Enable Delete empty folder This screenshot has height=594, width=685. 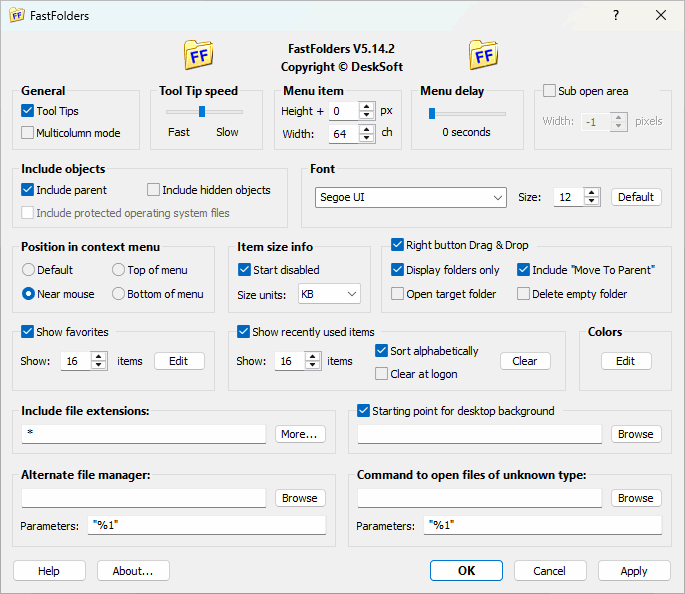coord(523,294)
